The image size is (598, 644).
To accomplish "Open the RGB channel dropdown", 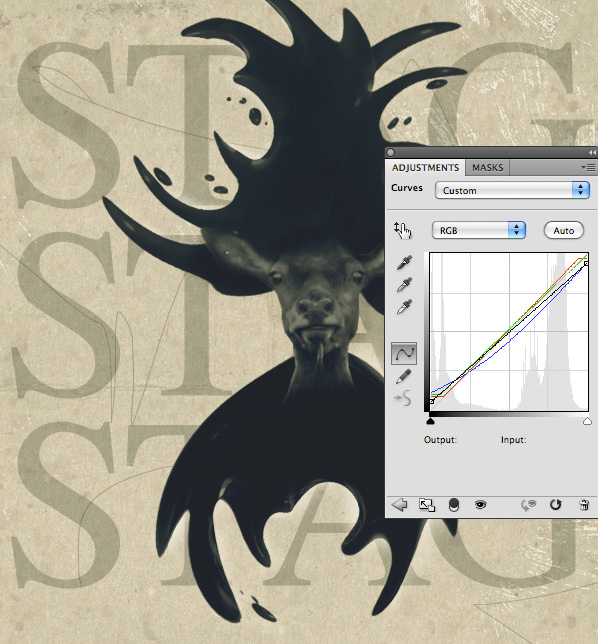I will pos(478,230).
